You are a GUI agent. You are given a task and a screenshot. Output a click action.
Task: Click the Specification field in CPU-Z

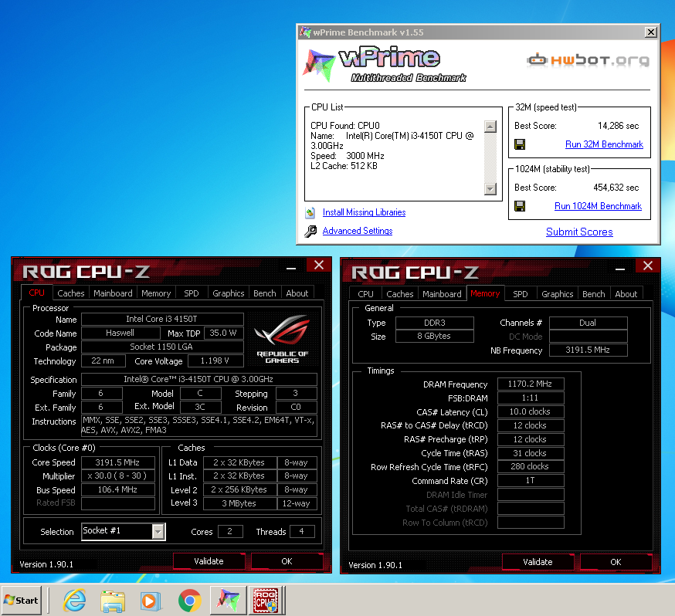point(199,380)
